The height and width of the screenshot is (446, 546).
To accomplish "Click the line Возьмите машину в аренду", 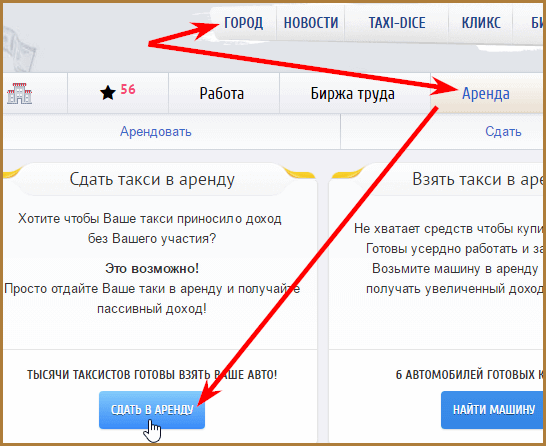I will [x=455, y=269].
